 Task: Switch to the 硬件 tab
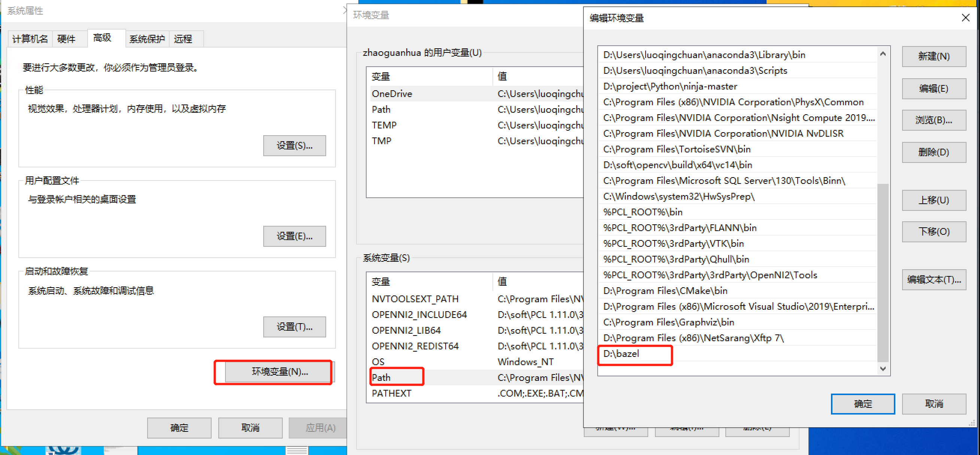pos(67,39)
